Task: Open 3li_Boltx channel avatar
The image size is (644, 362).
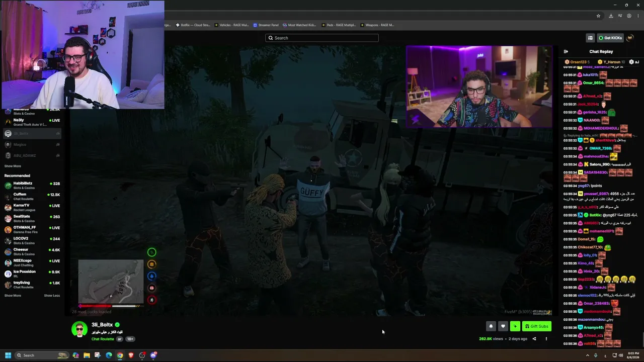Action: tap(79, 330)
